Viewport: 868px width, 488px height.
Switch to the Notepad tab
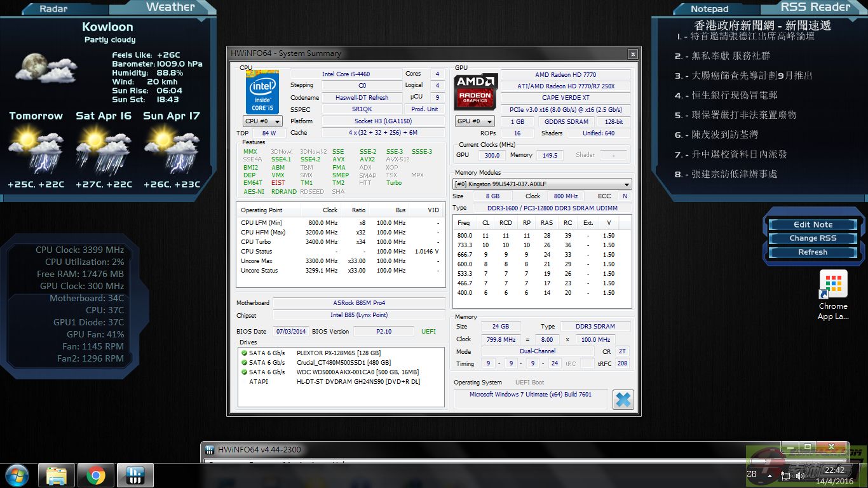[709, 9]
